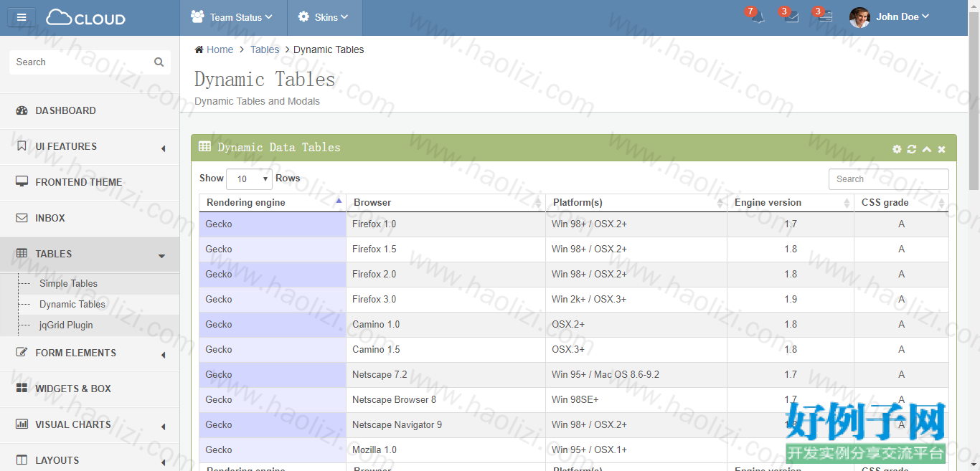
Task: Click the Dashboard gauge icon
Action: 22,110
